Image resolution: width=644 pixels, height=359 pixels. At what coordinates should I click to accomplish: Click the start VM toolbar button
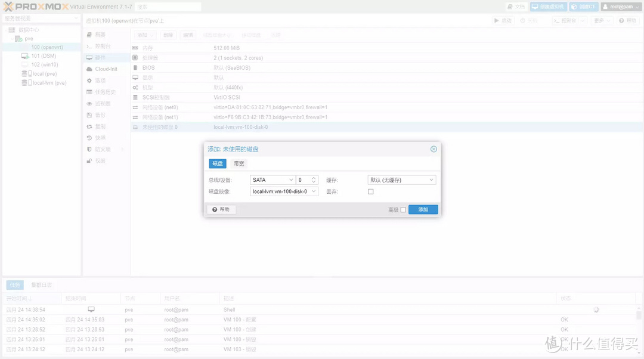pos(503,20)
